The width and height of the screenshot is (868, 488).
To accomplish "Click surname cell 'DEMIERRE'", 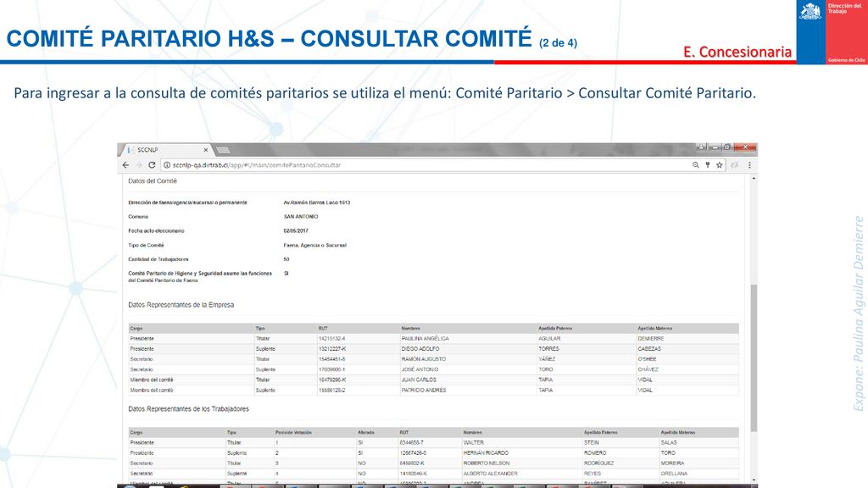I will [650, 339].
